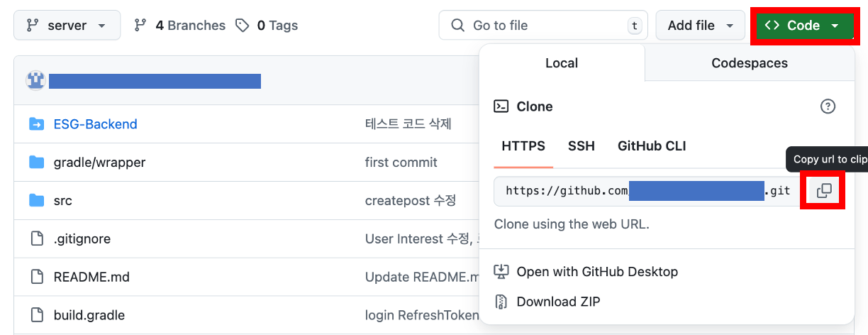Click the terminal icon beside Clone heading
Viewport: 868px width, 335px height.
[501, 106]
